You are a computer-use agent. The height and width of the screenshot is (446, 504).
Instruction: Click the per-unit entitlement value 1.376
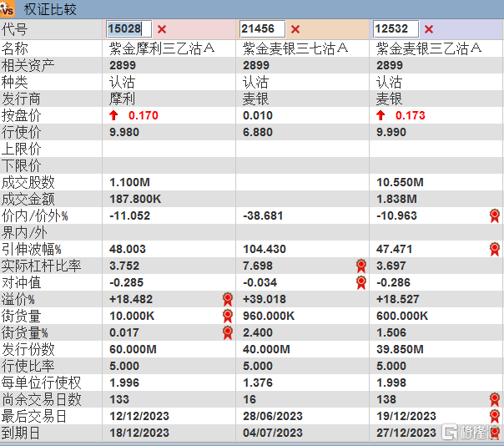(258, 383)
